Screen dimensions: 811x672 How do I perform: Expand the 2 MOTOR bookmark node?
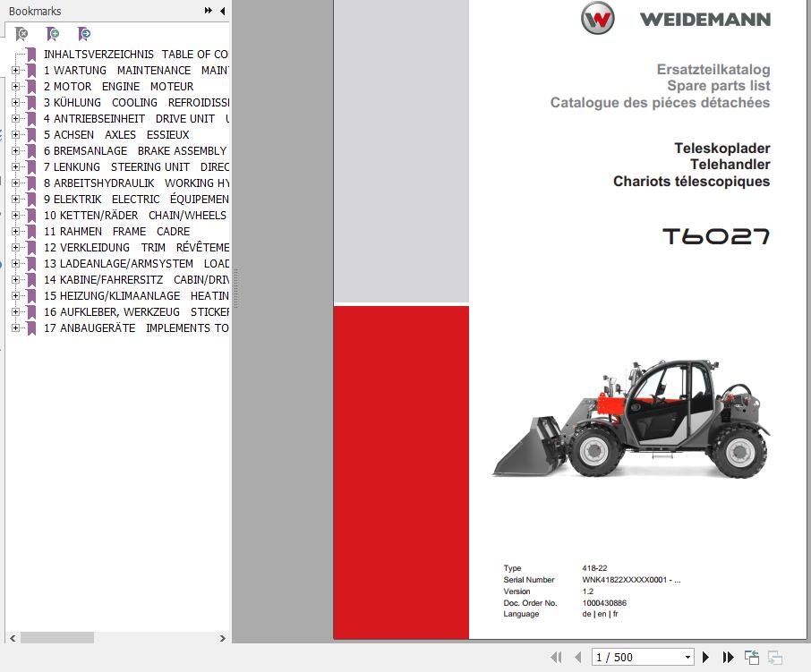coord(15,86)
